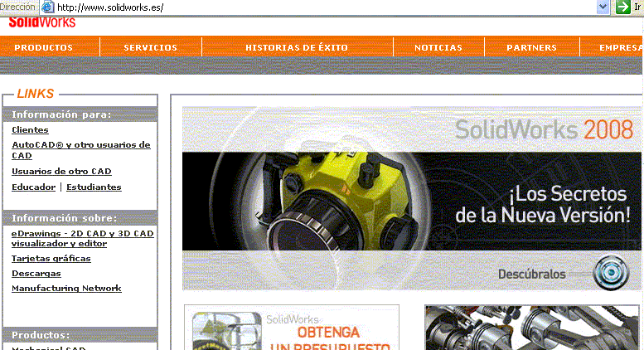Image resolution: width=644 pixels, height=350 pixels.
Task: Open the PRODUCTOS menu
Action: [44, 47]
